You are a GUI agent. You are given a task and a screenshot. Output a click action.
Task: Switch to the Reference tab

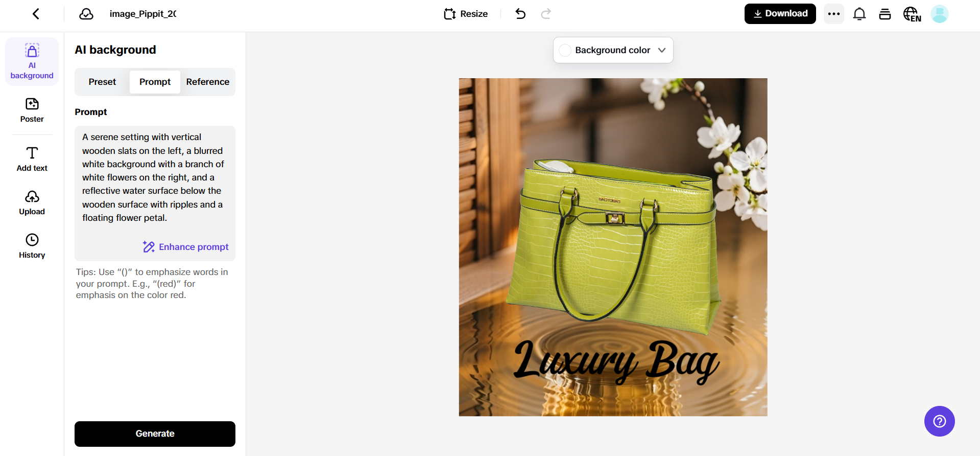208,82
